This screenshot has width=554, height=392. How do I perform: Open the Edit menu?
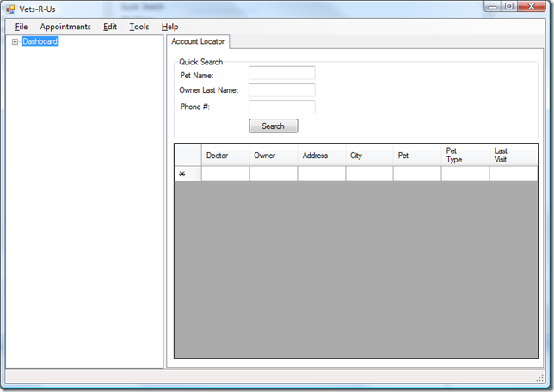110,27
